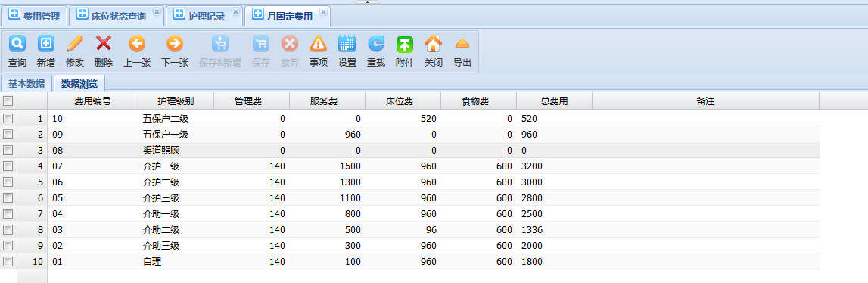Open the 数据浏览 sub-tab
This screenshot has width=868, height=283.
(79, 84)
